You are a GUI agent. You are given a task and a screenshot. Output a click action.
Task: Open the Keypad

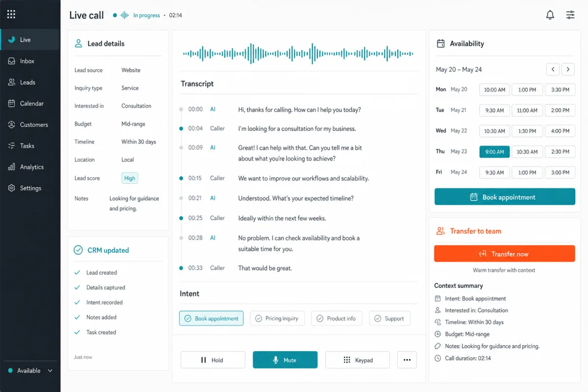357,360
